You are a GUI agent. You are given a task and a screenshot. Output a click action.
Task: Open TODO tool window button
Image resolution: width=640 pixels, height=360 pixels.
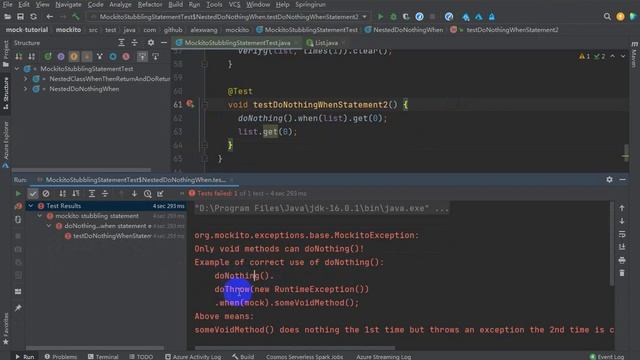[141, 356]
